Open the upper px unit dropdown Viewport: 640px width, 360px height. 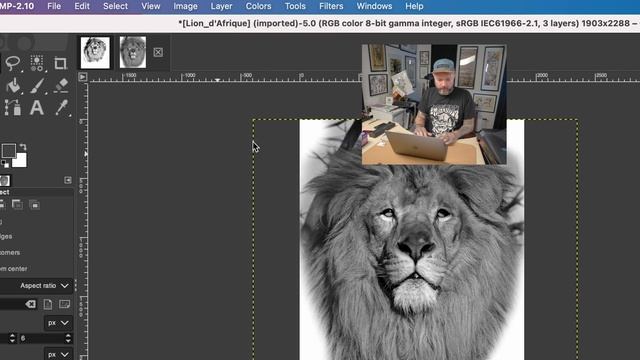(58, 323)
